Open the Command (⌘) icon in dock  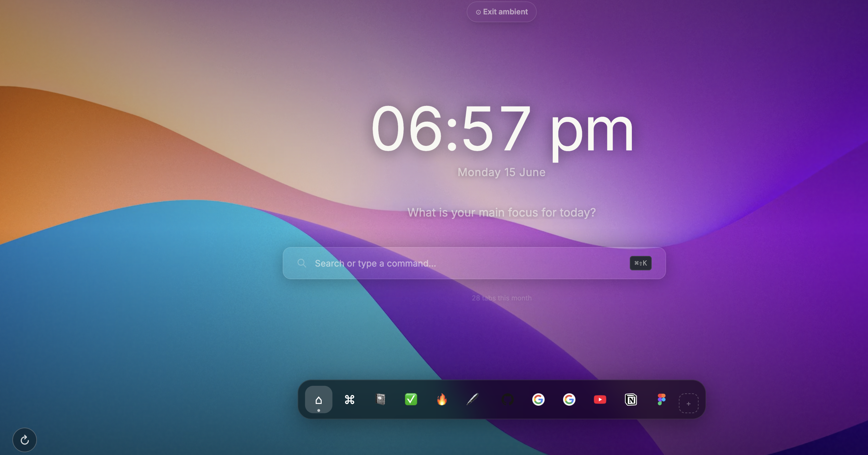point(349,399)
